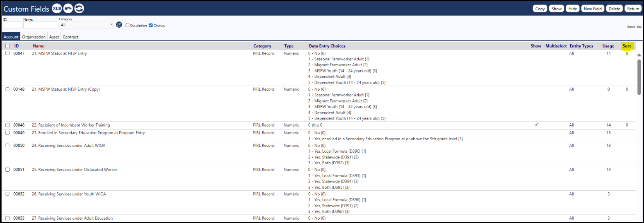Open the Category dropdown showing All
Screen dimensions: 644x223
click(87, 25)
